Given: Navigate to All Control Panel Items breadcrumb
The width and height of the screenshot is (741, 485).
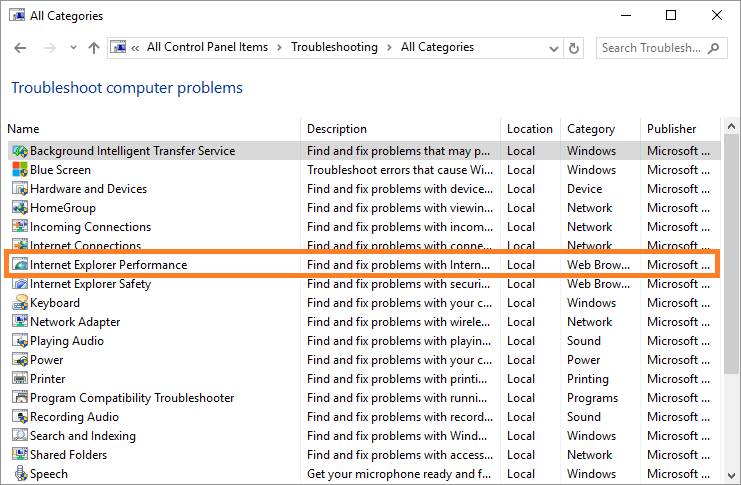Looking at the screenshot, I should (x=207, y=47).
